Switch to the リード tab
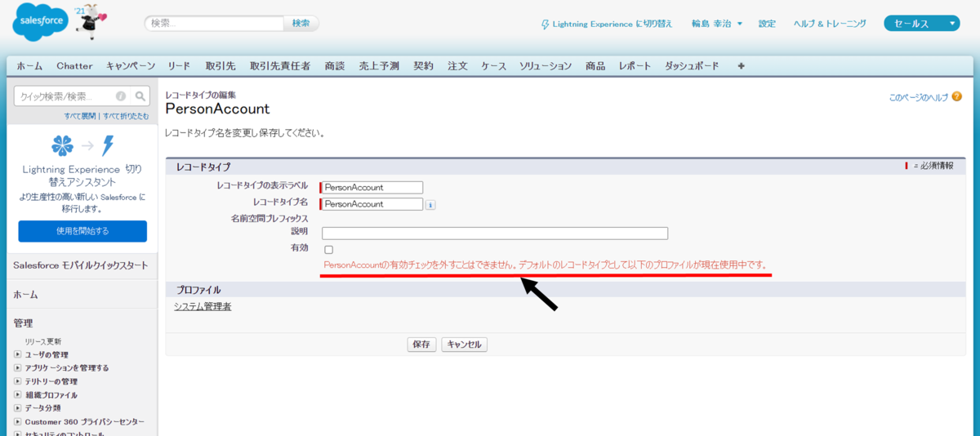The width and height of the screenshot is (980, 436). pyautogui.click(x=179, y=66)
